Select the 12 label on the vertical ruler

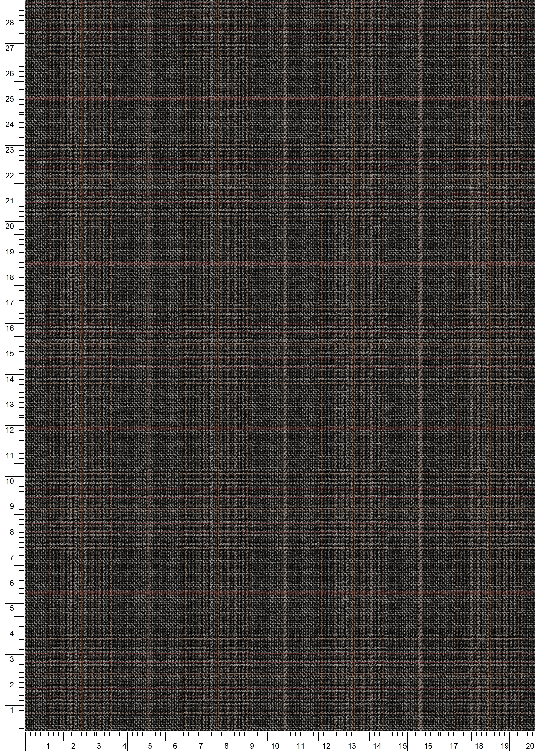[10, 430]
